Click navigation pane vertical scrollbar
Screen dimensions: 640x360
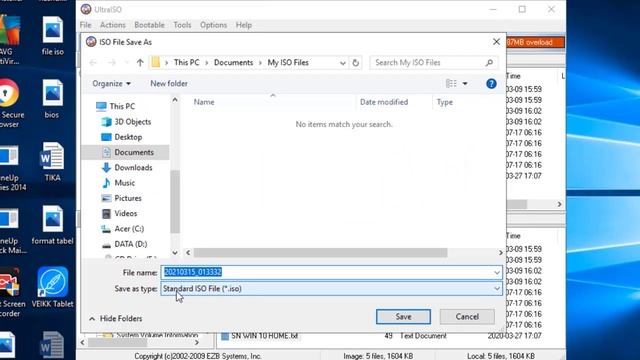coord(175,202)
